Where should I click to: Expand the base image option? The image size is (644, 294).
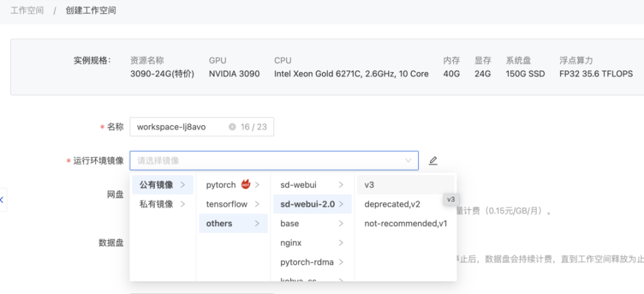[x=311, y=224]
